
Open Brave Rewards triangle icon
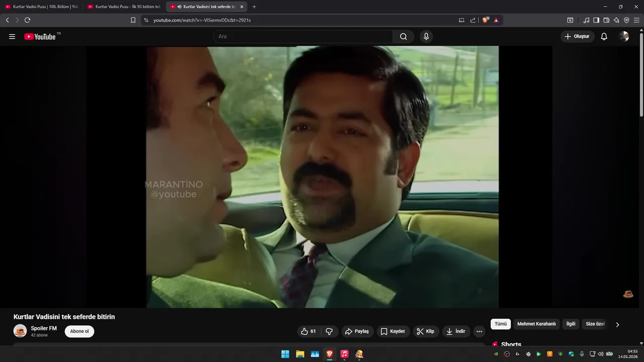[496, 20]
